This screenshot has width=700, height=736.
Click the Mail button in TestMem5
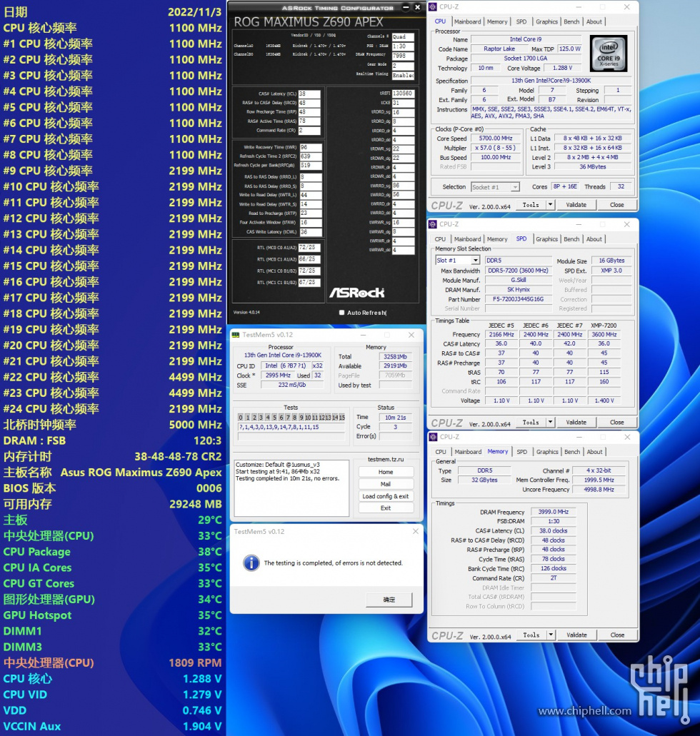click(x=386, y=484)
